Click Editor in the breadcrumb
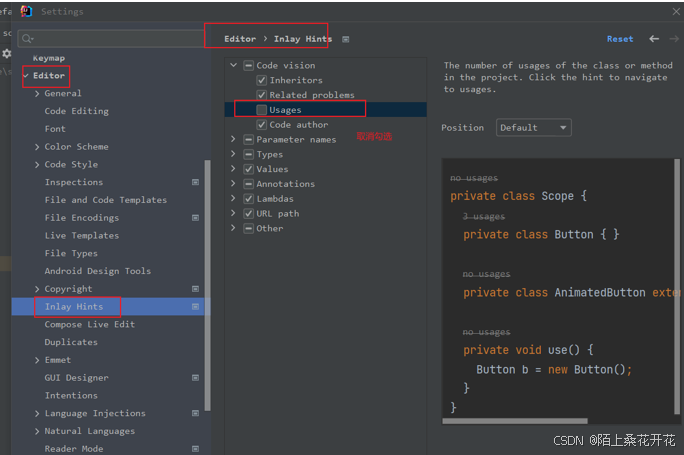This screenshot has height=455, width=684. click(x=240, y=39)
